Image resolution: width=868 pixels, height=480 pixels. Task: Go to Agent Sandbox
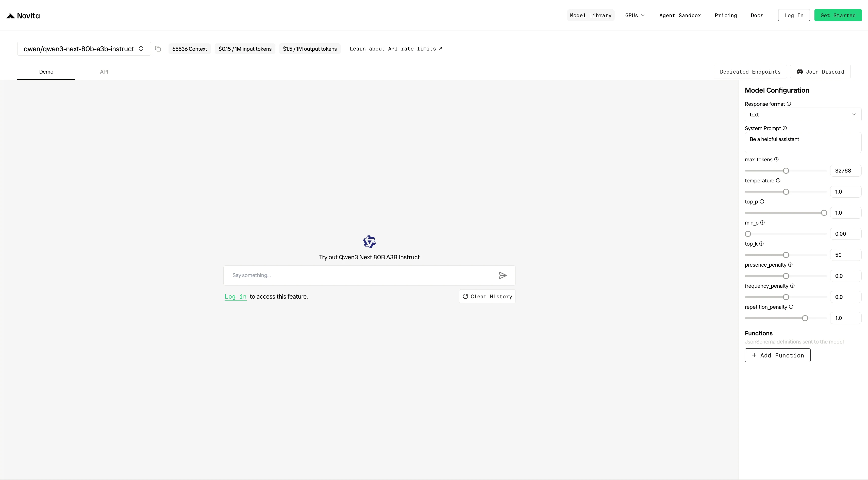(680, 15)
